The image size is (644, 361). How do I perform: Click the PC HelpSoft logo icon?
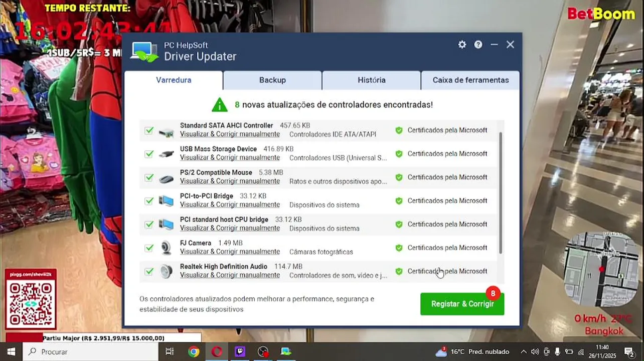144,52
